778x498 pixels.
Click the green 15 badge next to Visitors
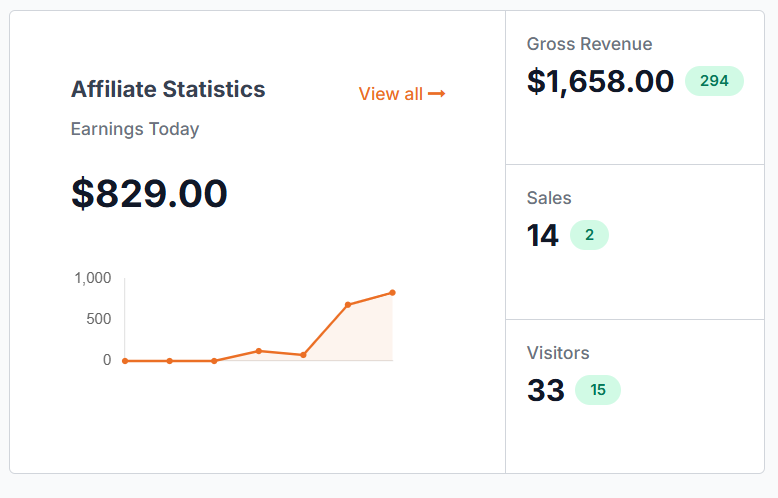(598, 390)
